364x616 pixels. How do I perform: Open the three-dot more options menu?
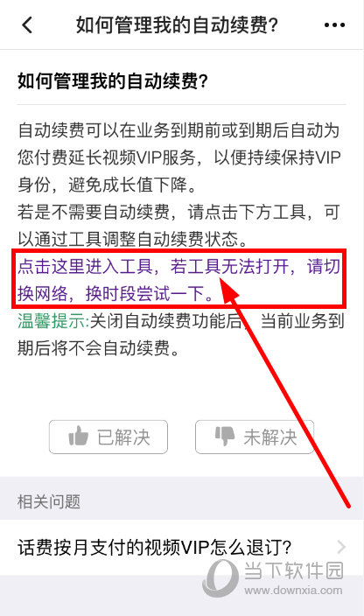click(334, 25)
